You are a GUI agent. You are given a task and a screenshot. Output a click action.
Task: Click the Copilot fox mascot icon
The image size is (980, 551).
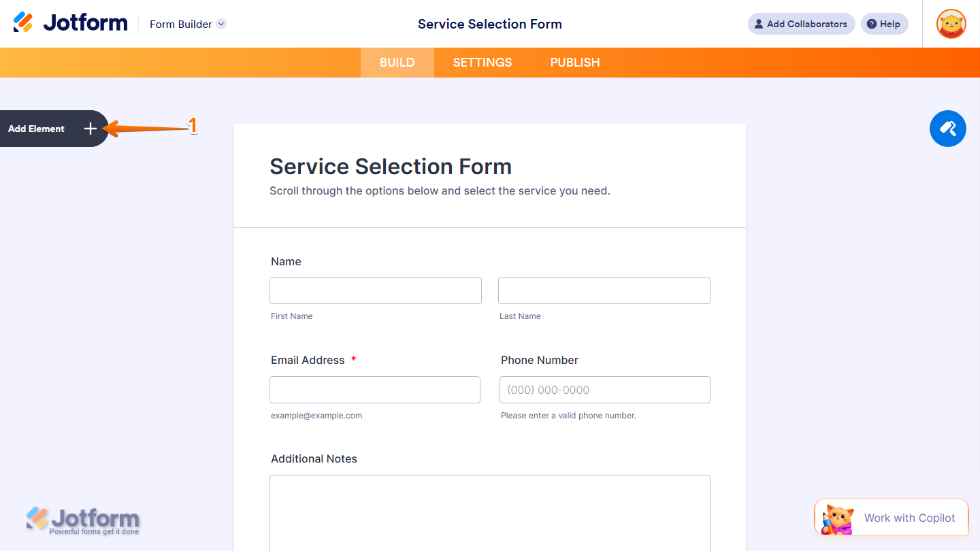(838, 517)
